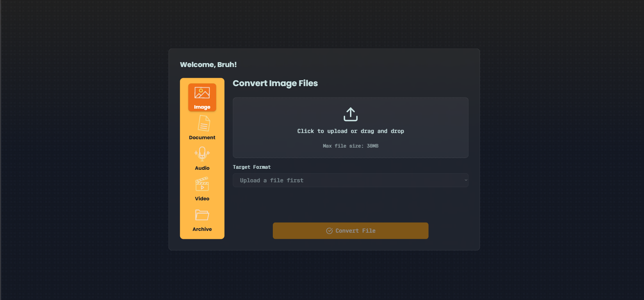Click the checkmark icon on Convert File

click(329, 231)
